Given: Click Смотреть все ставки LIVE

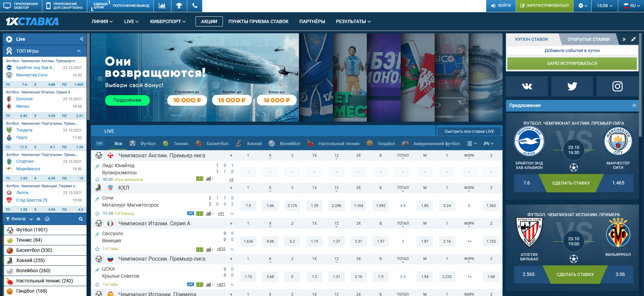Looking at the screenshot, I should 469,132.
